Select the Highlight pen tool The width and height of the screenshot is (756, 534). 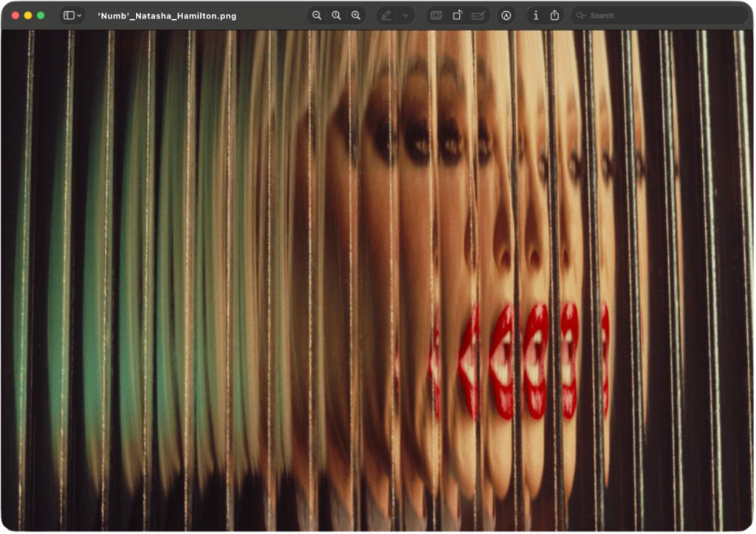tap(387, 16)
